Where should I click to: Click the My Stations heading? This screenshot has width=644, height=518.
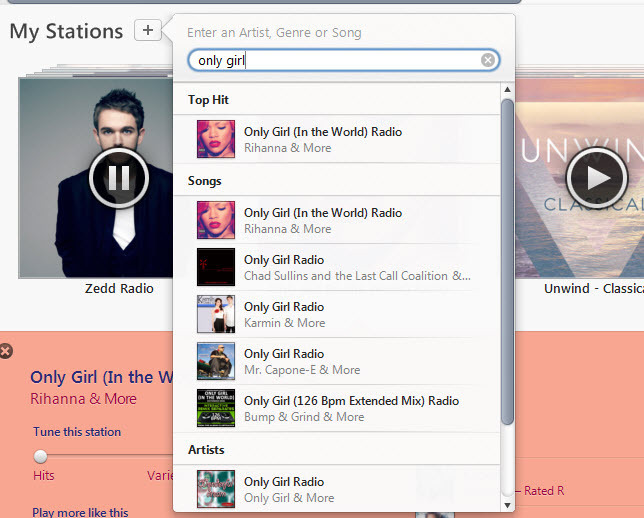point(66,32)
